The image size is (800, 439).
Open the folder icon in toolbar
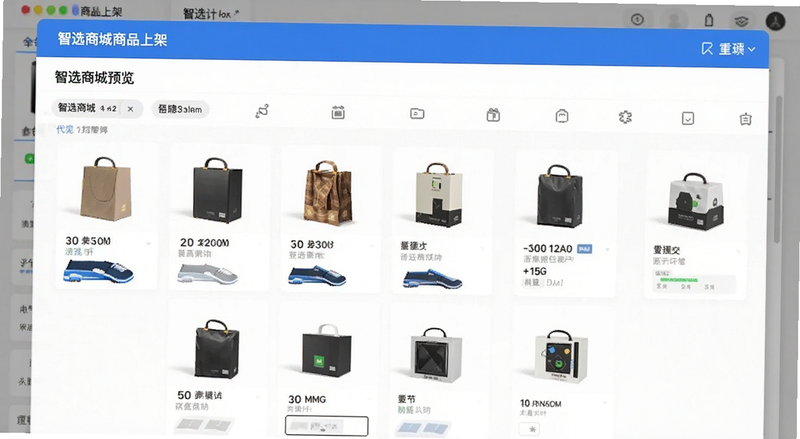coord(417,113)
